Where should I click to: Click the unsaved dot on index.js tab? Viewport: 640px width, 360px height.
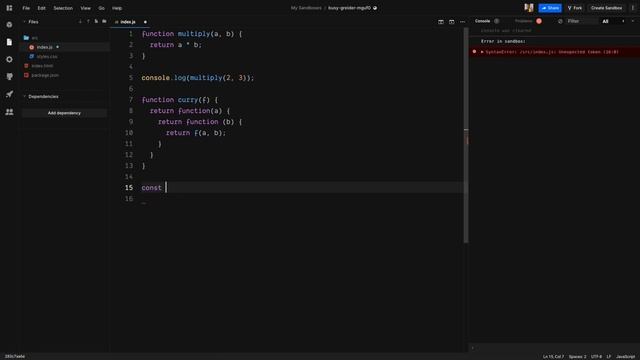145,22
